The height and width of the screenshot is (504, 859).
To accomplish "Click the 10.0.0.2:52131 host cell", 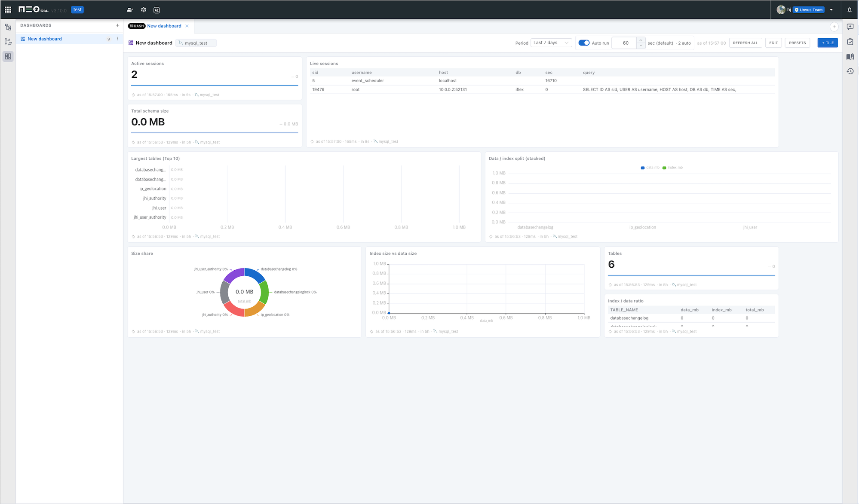I will pos(453,90).
